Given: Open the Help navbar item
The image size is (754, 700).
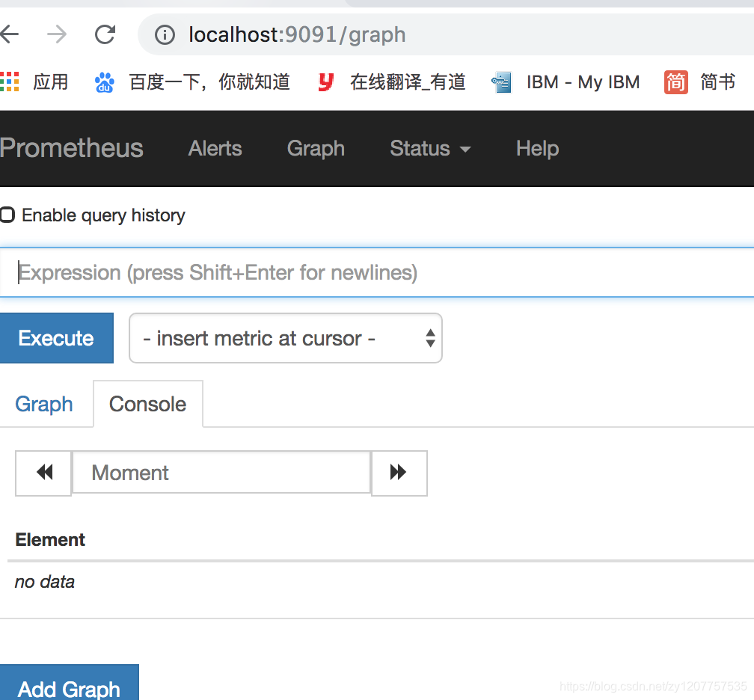Looking at the screenshot, I should click(x=537, y=148).
